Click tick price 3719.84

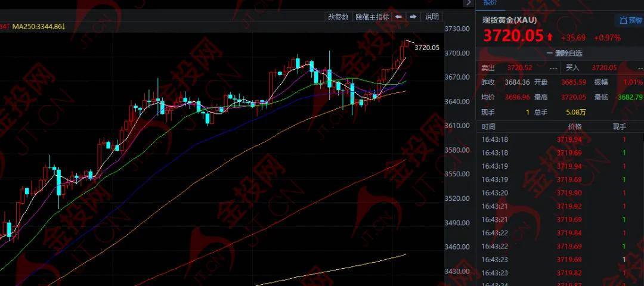[x=569, y=233]
